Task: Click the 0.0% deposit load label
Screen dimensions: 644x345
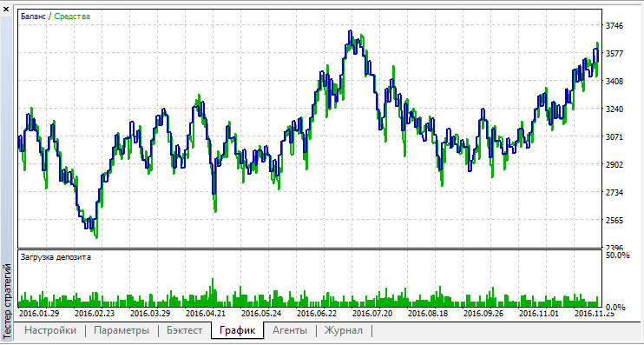Action: click(615, 307)
